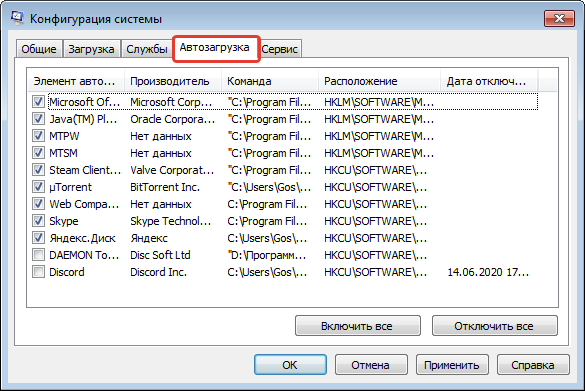Toggle the MTPW startup checkbox

point(38,135)
